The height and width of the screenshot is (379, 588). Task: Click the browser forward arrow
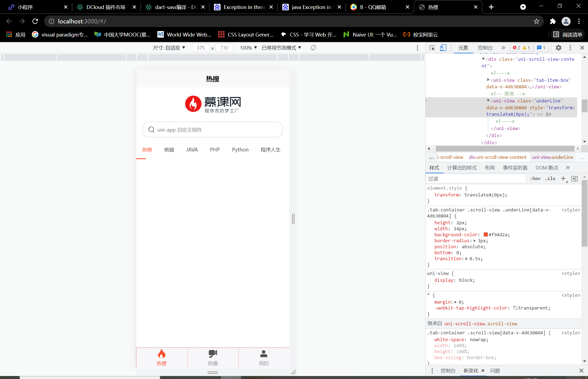(x=22, y=21)
